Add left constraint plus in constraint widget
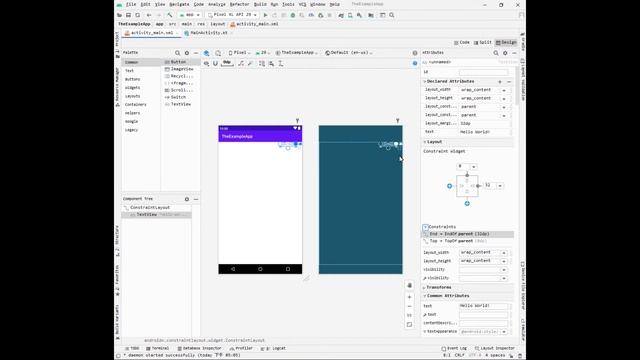The width and height of the screenshot is (640, 360). (x=449, y=186)
